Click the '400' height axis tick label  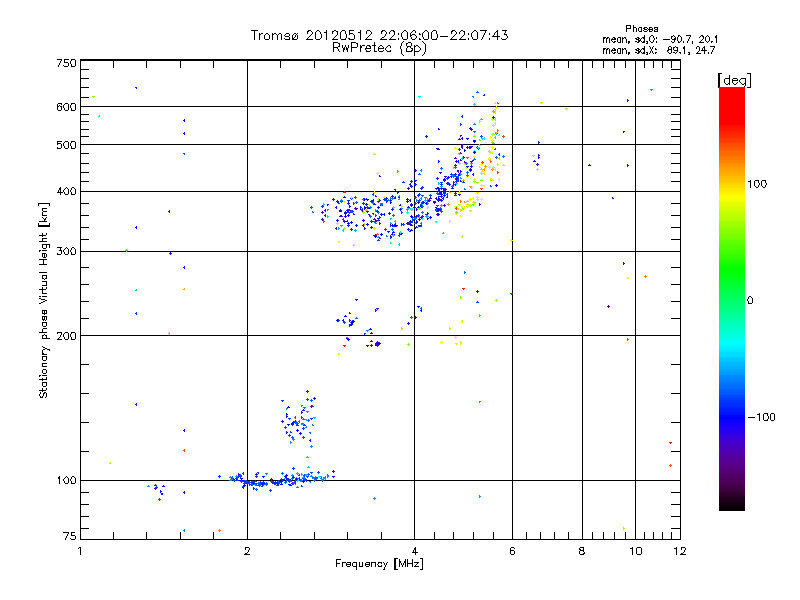66,192
